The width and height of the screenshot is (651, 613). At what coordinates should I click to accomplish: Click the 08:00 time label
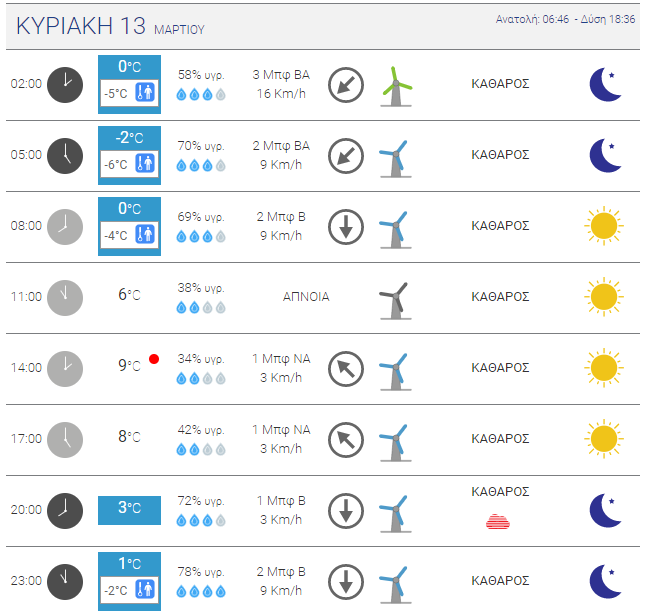point(26,226)
